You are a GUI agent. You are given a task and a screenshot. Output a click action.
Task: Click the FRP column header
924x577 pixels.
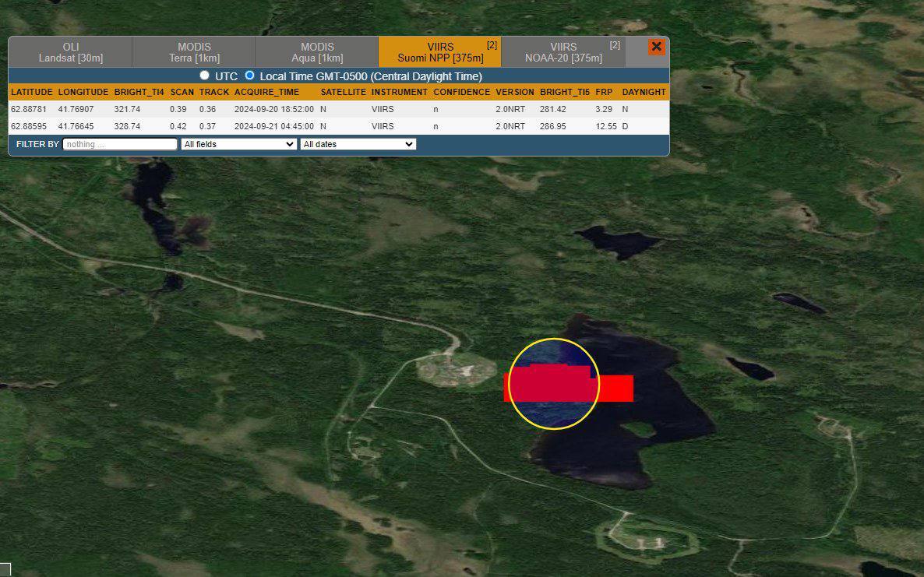tap(604, 92)
